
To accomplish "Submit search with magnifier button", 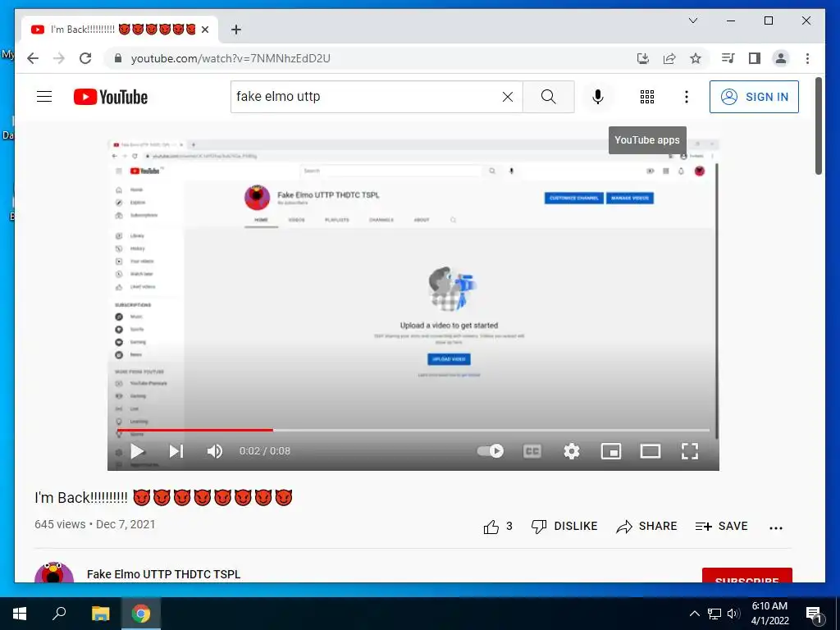I will 548,97.
